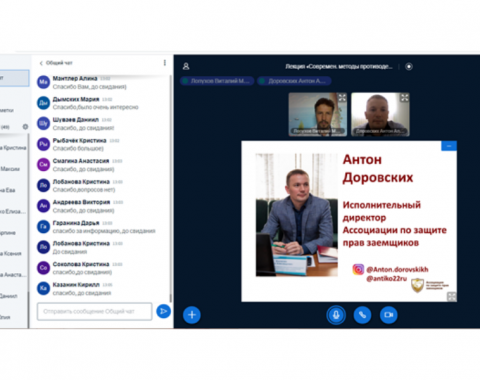Click the message 'Спасибо, вопросов нет'
Screen dimensions: 480x380
click(84, 190)
